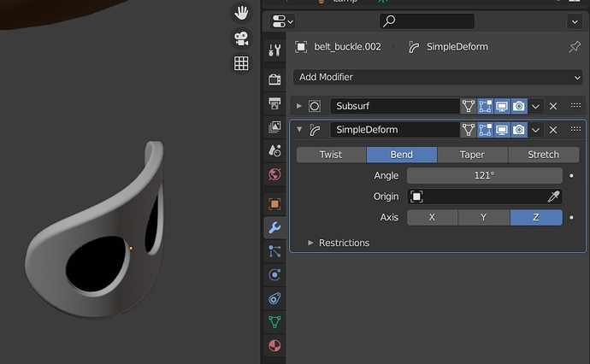Open the Particle properties tab
Viewport: 590px width, 364px height.
click(x=274, y=251)
